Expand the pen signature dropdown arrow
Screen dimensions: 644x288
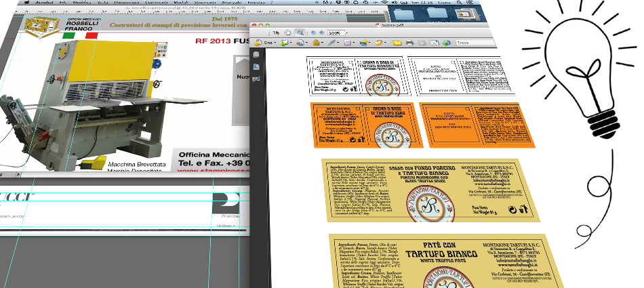(x=338, y=42)
